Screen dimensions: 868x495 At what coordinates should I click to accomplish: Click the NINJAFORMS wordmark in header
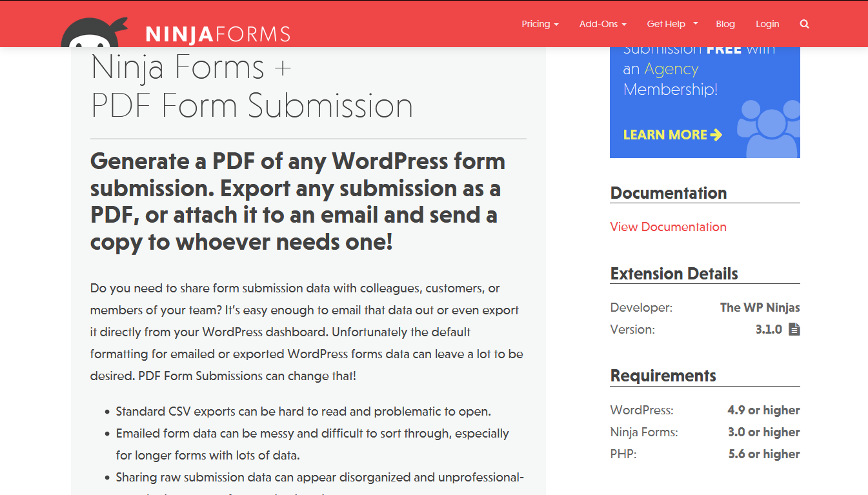point(218,34)
